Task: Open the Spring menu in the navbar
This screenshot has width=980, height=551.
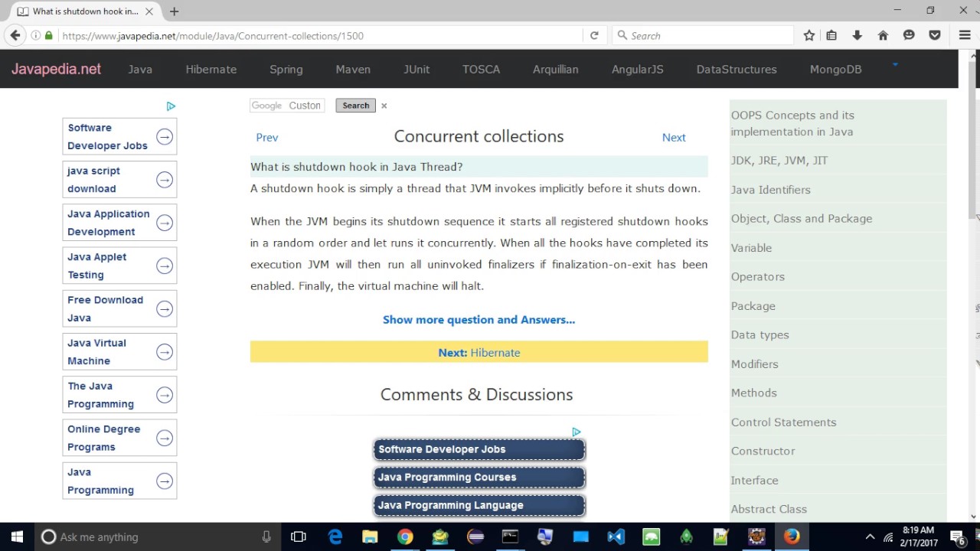Action: pos(286,69)
